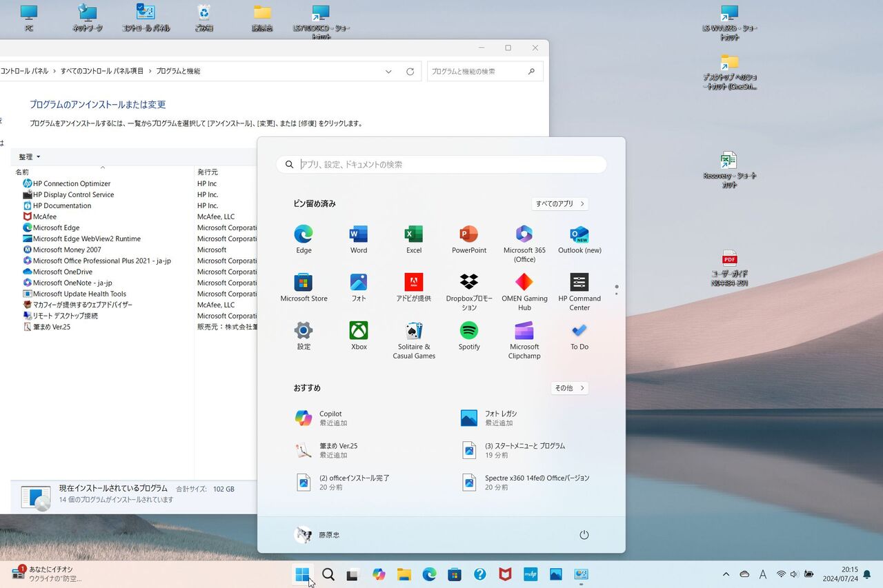
Task: Open the notification bell in the system tray
Action: (867, 574)
